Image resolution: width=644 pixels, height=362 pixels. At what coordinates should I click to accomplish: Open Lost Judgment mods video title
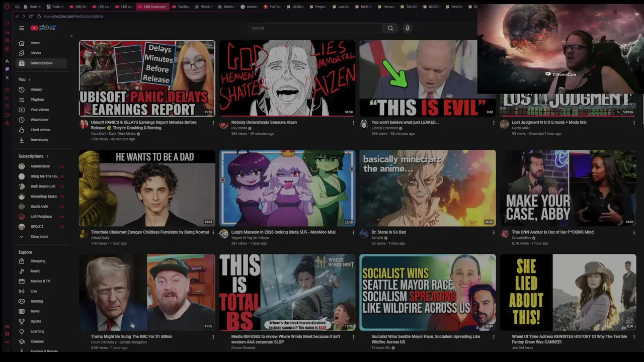[549, 123]
